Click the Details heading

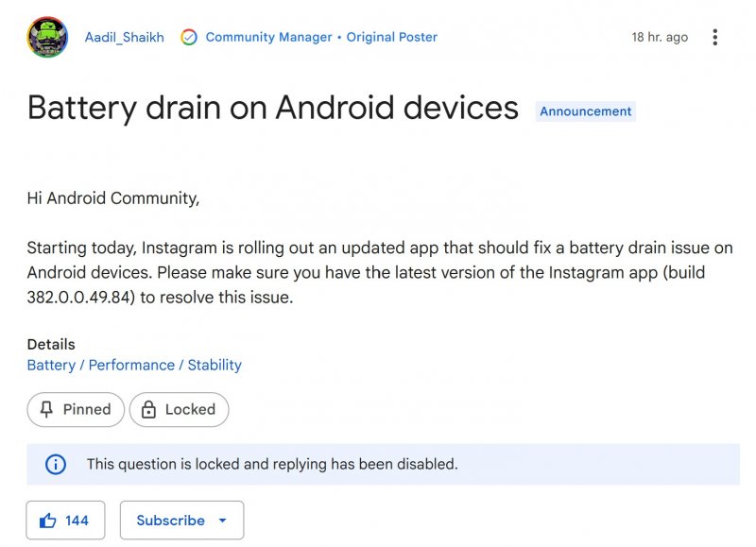point(51,345)
